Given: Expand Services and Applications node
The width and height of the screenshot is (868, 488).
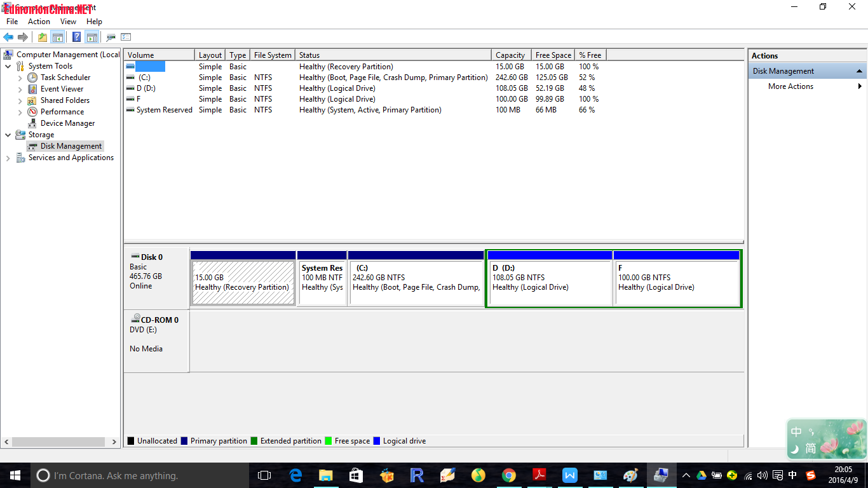Looking at the screenshot, I should click(x=8, y=158).
